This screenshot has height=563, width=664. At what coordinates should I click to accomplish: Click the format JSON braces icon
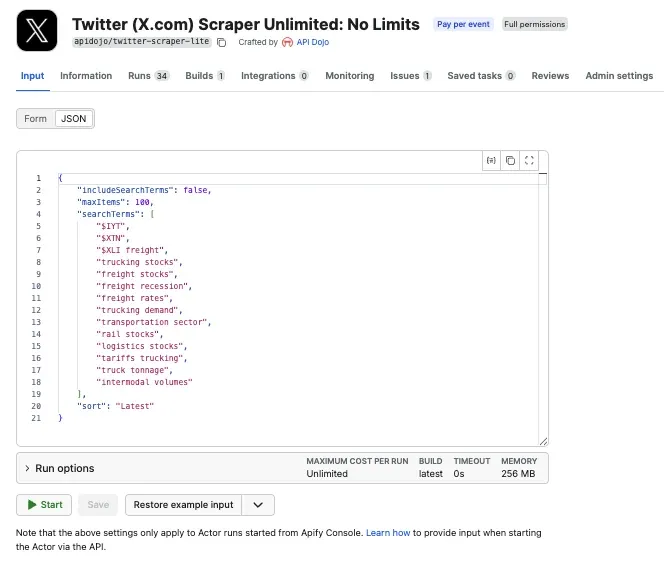491,161
